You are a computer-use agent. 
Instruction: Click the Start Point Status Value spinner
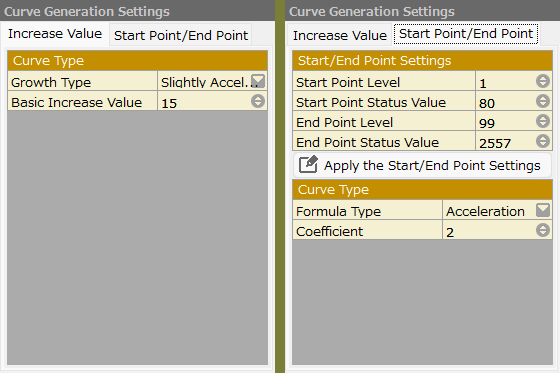(x=542, y=101)
